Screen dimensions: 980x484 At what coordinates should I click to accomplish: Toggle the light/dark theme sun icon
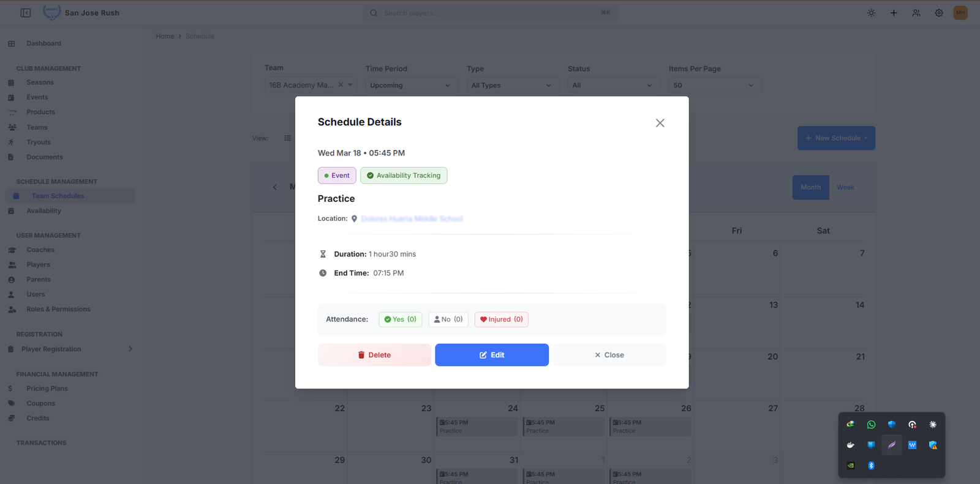coord(871,13)
